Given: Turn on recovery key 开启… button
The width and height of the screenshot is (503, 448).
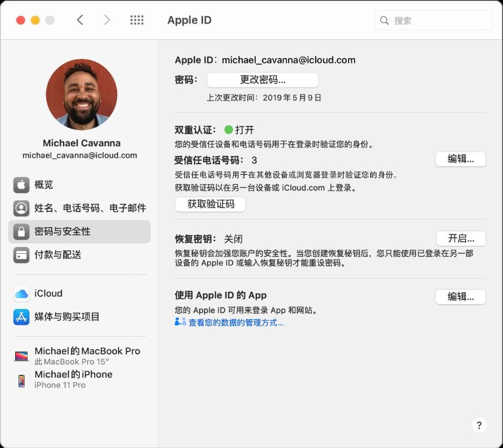Looking at the screenshot, I should click(462, 238).
